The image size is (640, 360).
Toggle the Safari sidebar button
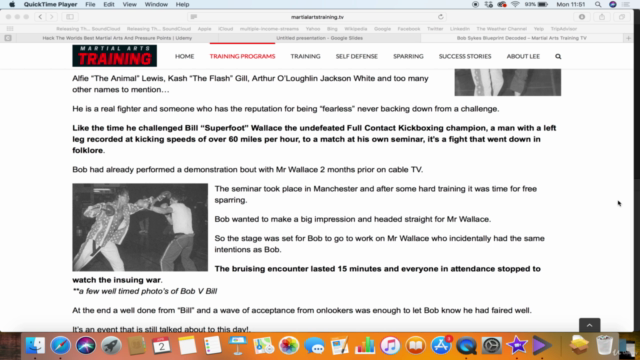pyautogui.click(x=70, y=17)
